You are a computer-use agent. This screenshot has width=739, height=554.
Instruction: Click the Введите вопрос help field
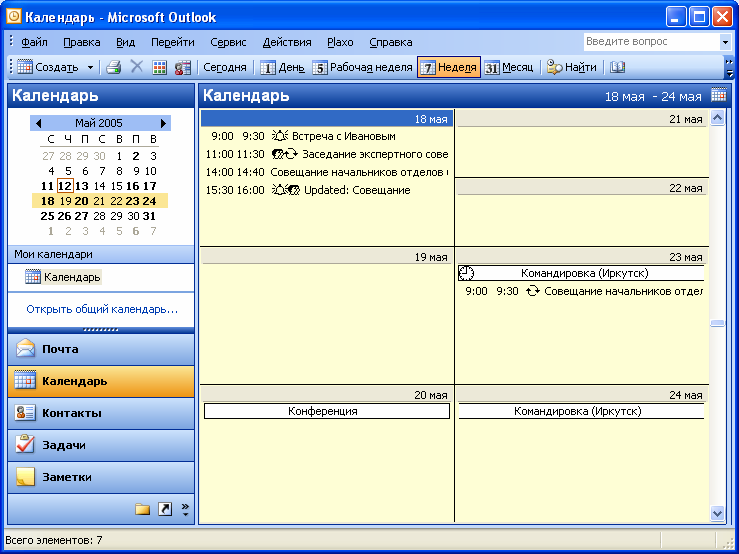[652, 42]
